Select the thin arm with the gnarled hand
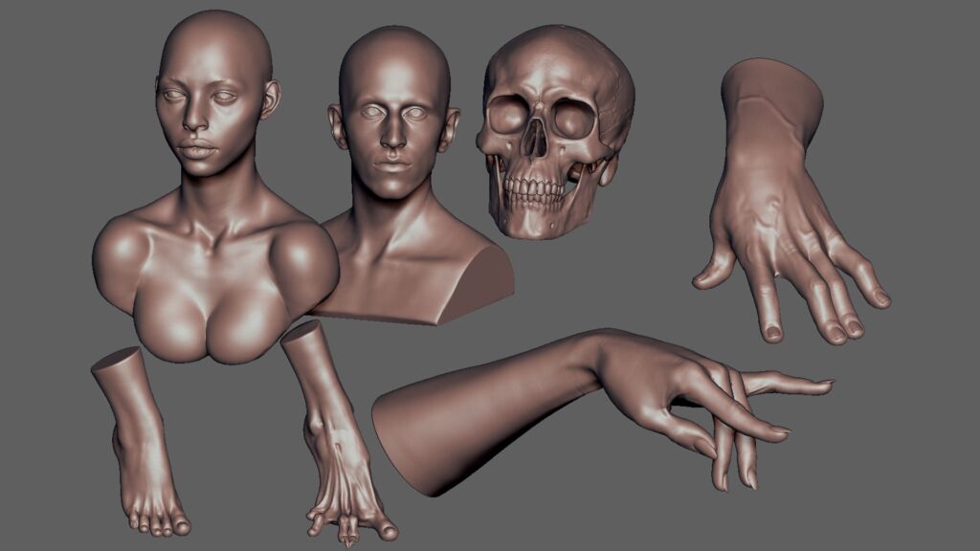 pyautogui.click(x=338, y=433)
